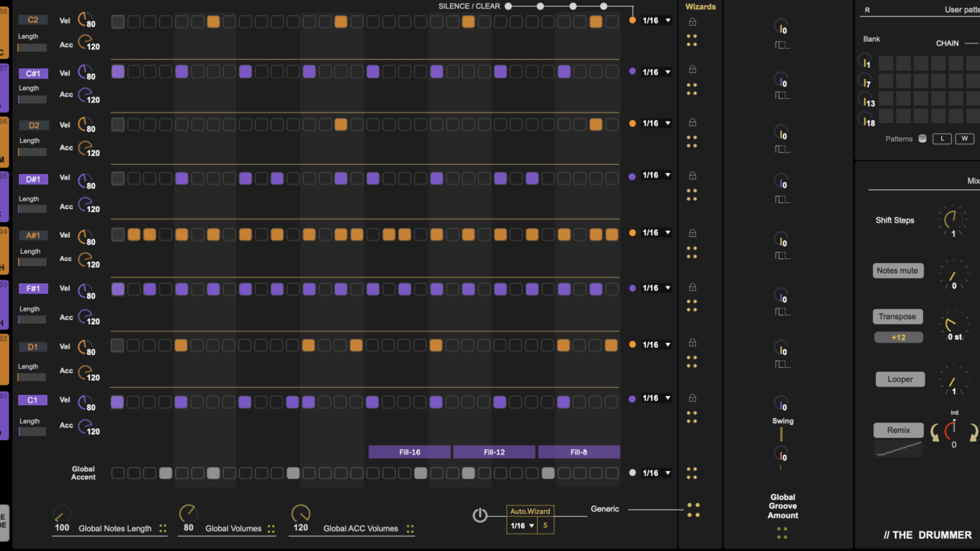980x551 pixels.
Task: Toggle the first step of the C#1 row
Action: 118,72
